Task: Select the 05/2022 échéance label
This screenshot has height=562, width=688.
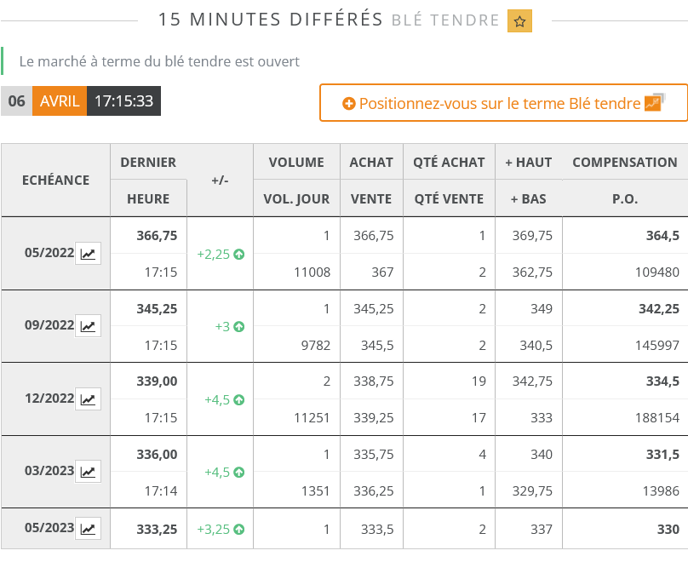Action: (49, 253)
